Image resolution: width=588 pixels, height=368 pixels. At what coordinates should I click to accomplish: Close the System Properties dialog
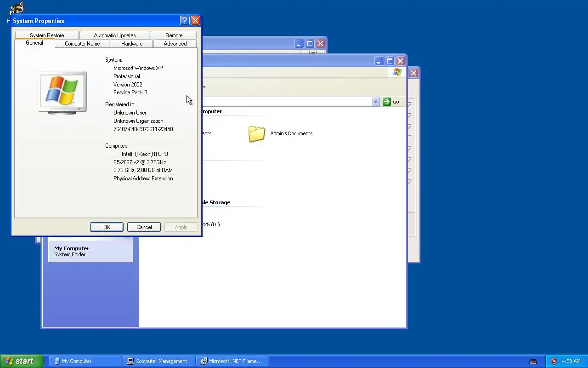[x=195, y=20]
